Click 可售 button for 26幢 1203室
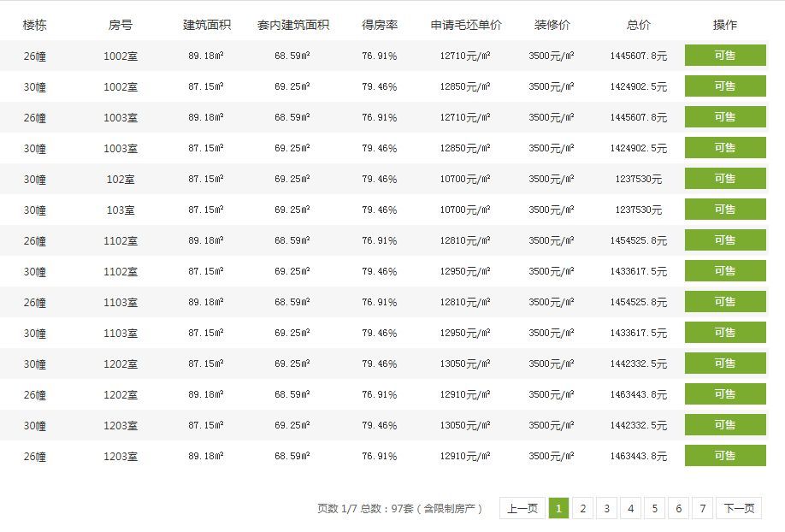This screenshot has height=532, width=785. point(725,456)
